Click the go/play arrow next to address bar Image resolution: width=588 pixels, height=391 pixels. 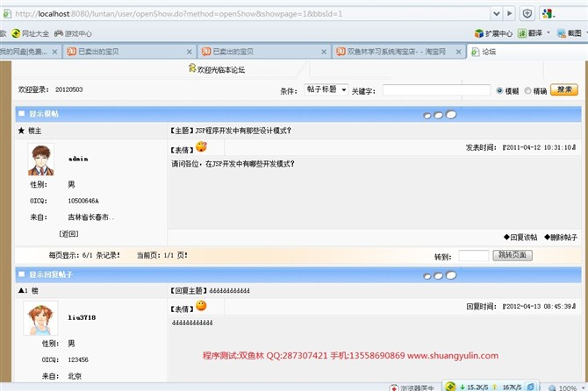tap(509, 13)
